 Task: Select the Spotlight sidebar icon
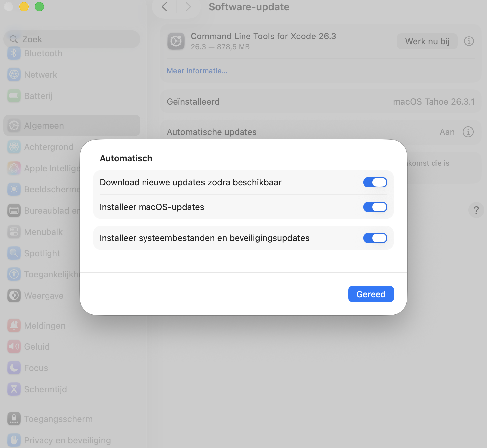(x=42, y=253)
